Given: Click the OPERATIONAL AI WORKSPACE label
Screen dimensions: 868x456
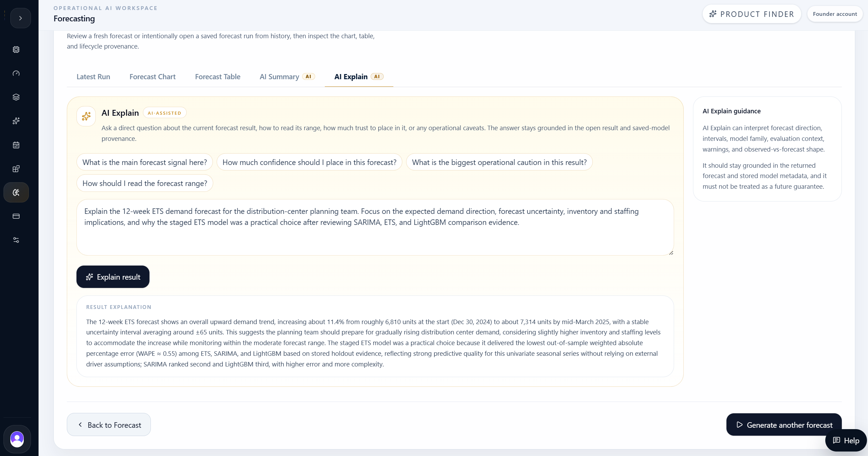Looking at the screenshot, I should pos(105,8).
